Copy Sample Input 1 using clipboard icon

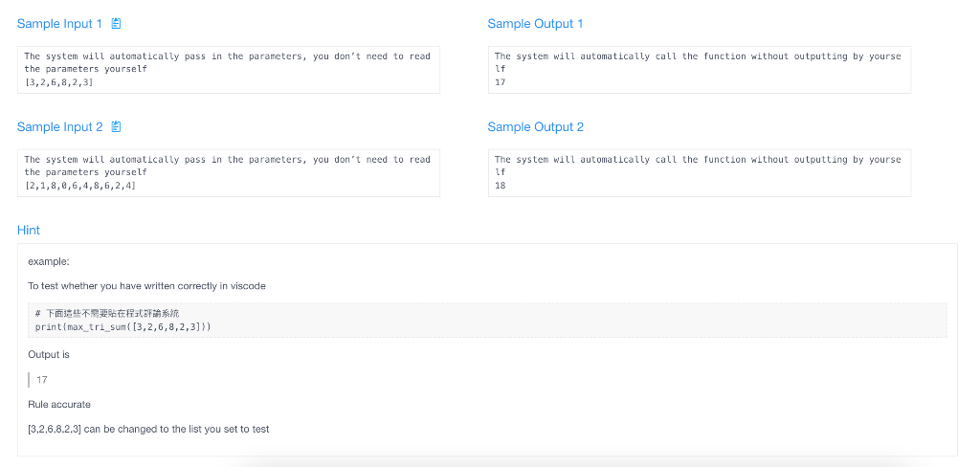pyautogui.click(x=116, y=24)
